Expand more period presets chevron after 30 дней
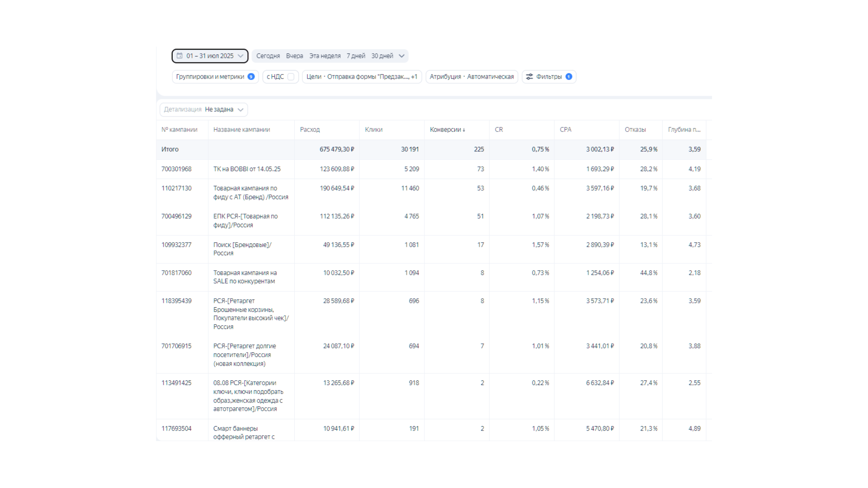 tap(401, 56)
